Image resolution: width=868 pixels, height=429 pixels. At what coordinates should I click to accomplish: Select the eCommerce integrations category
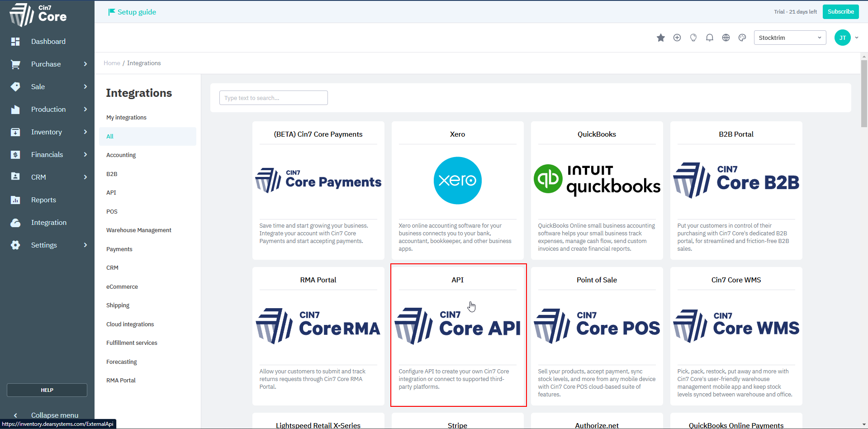coord(122,287)
